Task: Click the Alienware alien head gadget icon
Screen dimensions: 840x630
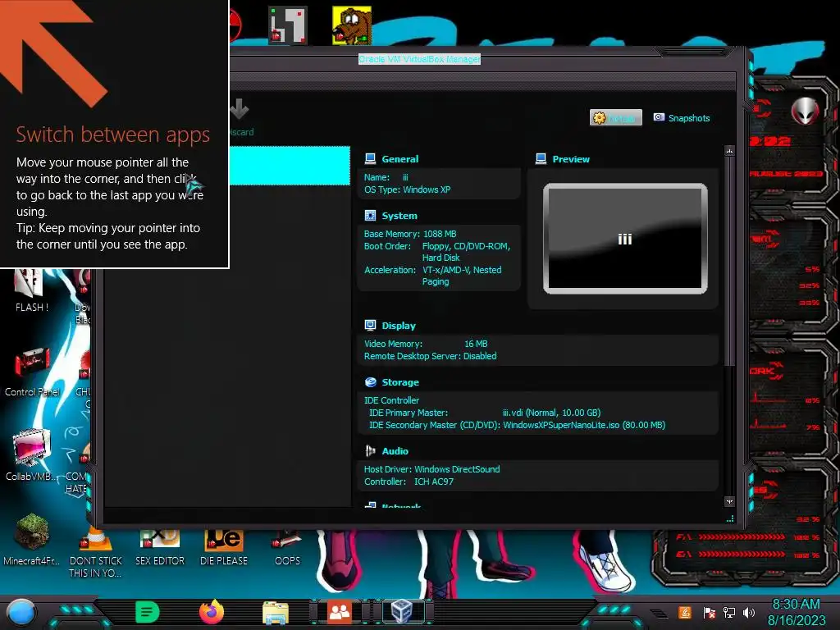Action: tap(805, 111)
